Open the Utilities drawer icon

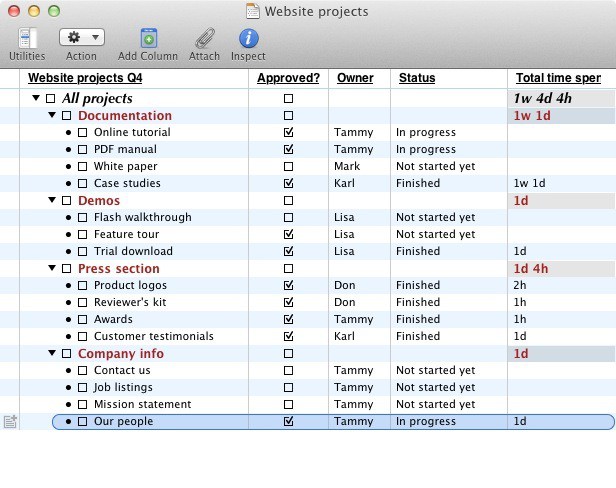pos(27,39)
